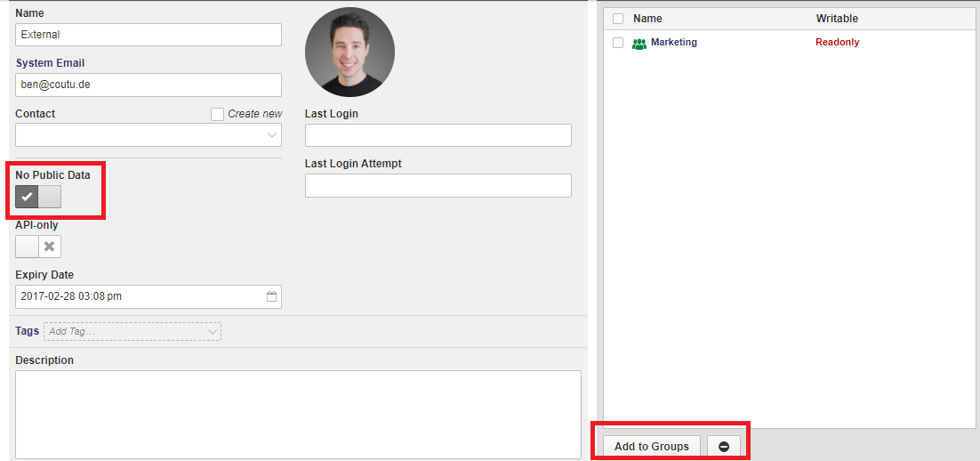
Task: Toggle the API-only switch
Action: 38,247
